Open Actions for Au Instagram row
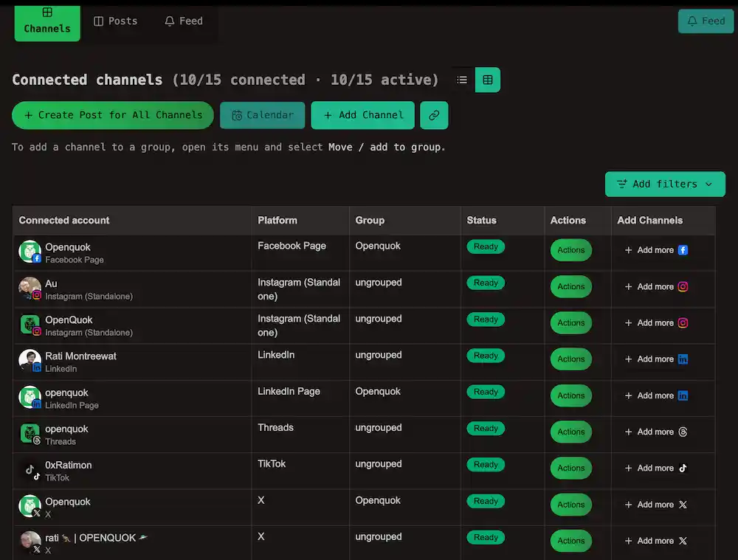738x560 pixels. [x=571, y=286]
